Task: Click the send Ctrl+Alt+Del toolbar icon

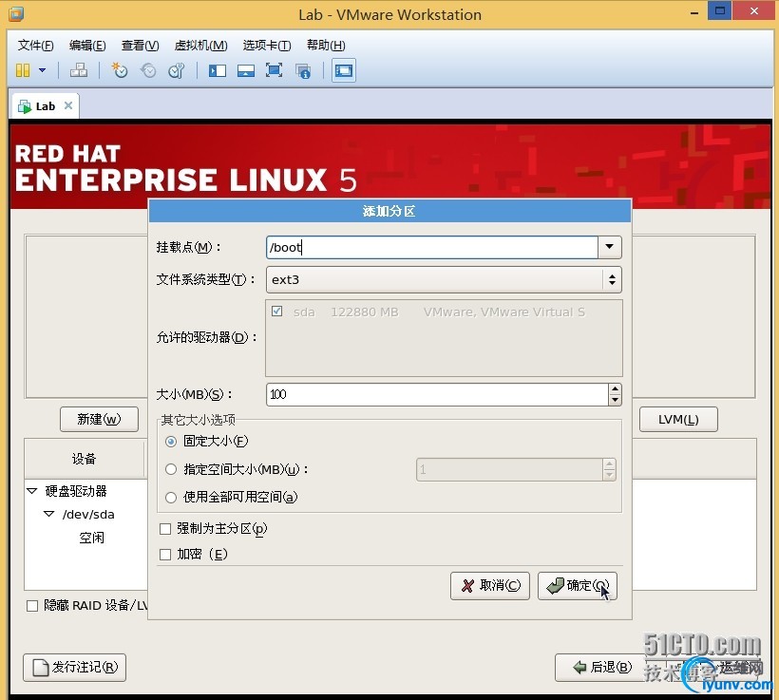Action: click(x=79, y=70)
